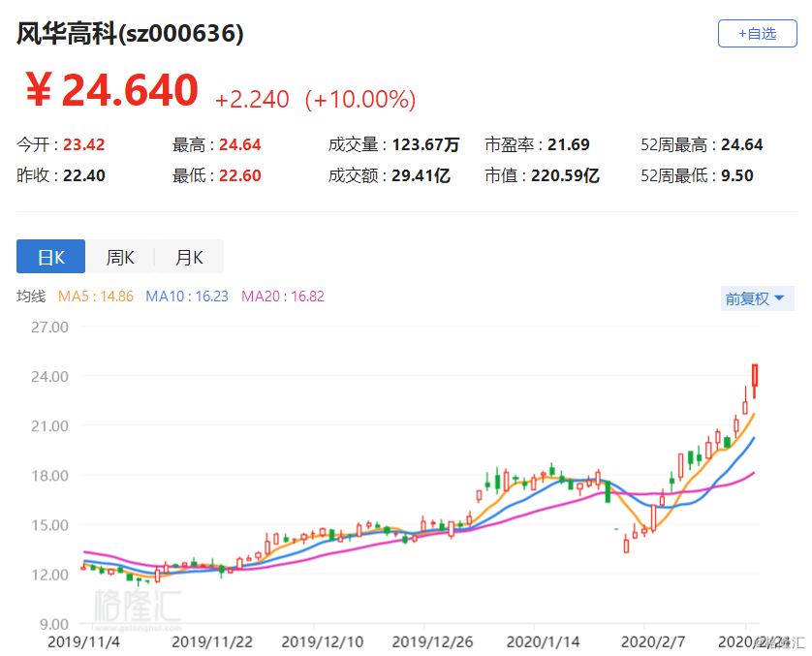Screen dimensions: 812x656
Task: Click the current price ¥24.640
Action: [x=112, y=90]
